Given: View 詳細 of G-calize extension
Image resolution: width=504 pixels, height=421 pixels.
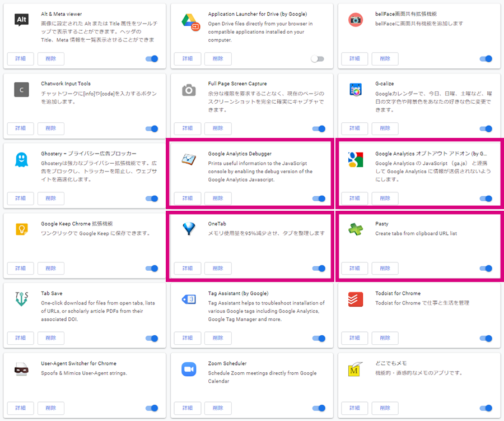Looking at the screenshot, I should (x=354, y=128).
